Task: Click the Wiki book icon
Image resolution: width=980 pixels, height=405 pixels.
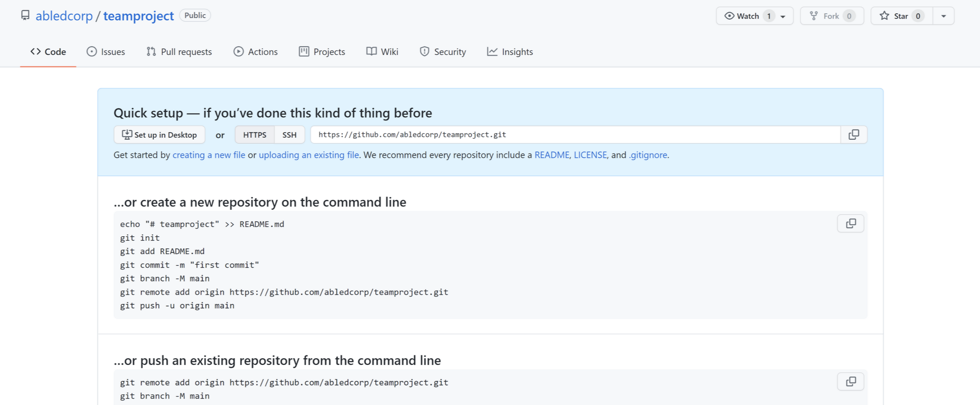Action: [x=371, y=51]
